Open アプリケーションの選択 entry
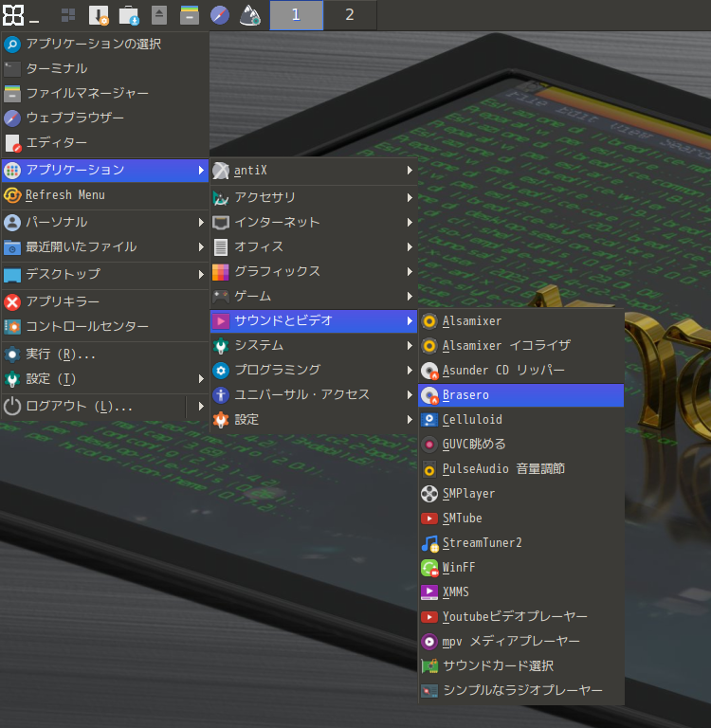The image size is (711, 728). 105,45
